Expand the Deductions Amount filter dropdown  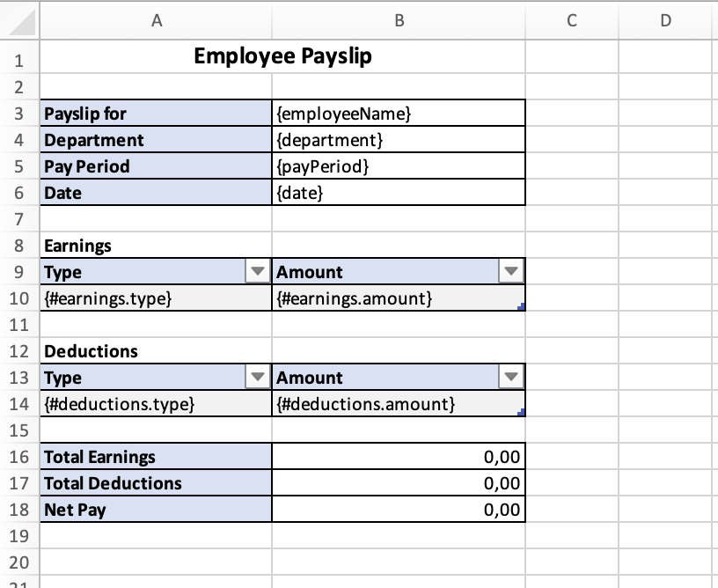coord(510,378)
